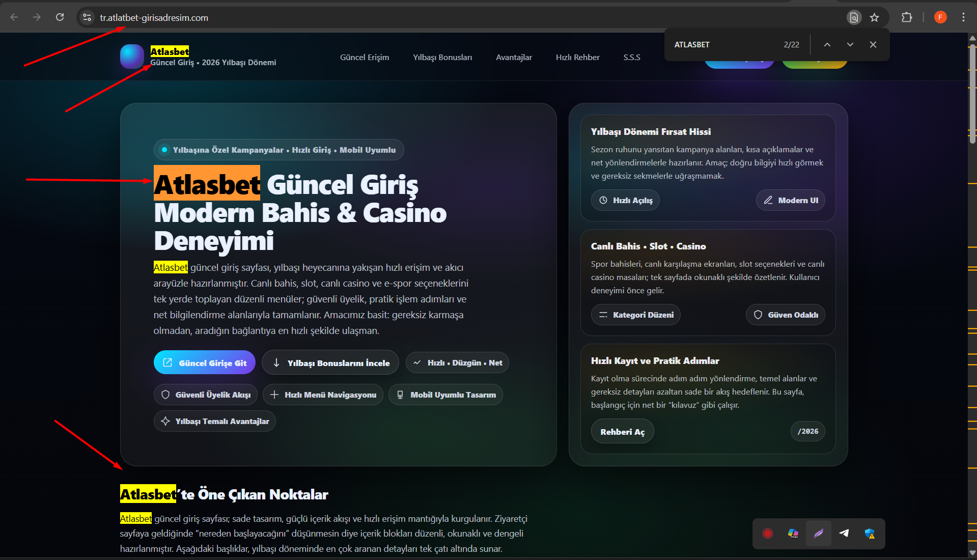Screen dimensions: 977x560
Task: Jump to the S.S.S section
Action: click(632, 57)
